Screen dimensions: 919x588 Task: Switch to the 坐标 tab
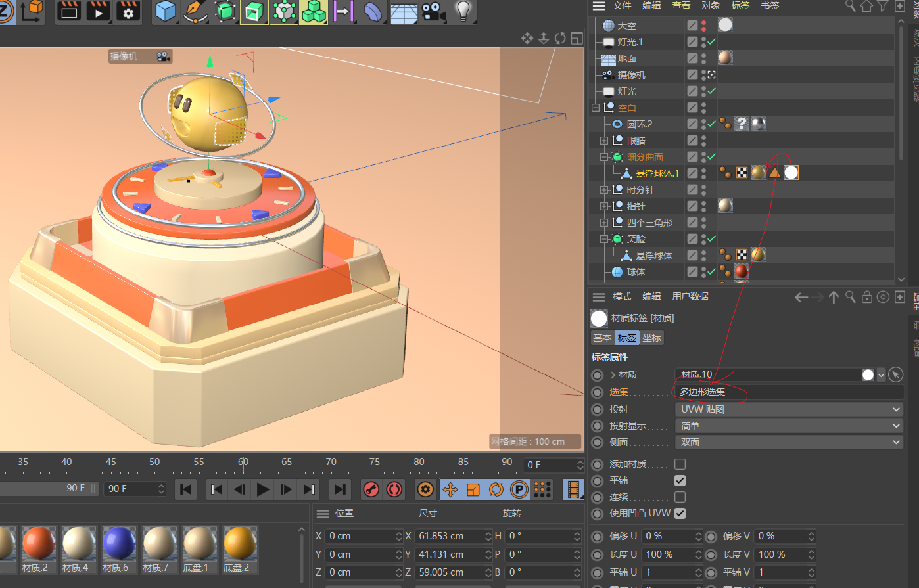pos(651,338)
